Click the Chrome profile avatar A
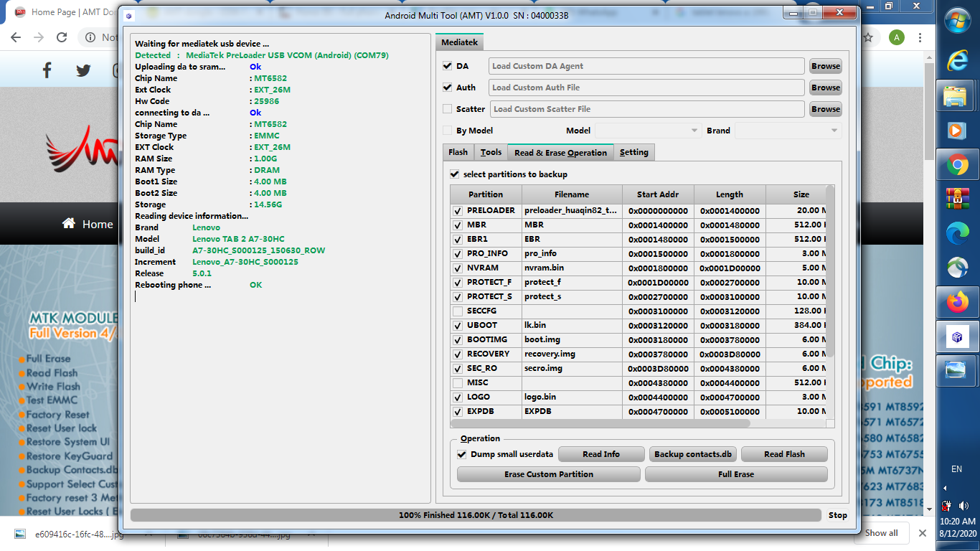This screenshot has width=980, height=551. tap(897, 37)
